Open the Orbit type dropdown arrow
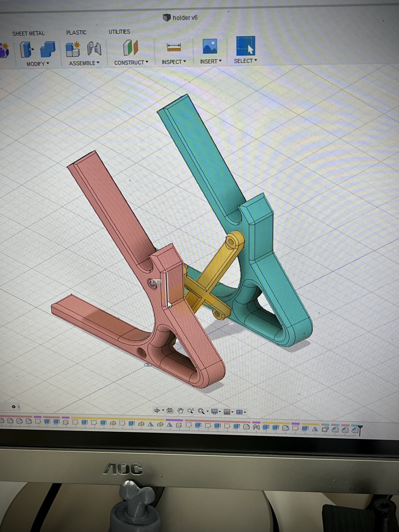Screen dimensions: 399x532 click(x=163, y=410)
